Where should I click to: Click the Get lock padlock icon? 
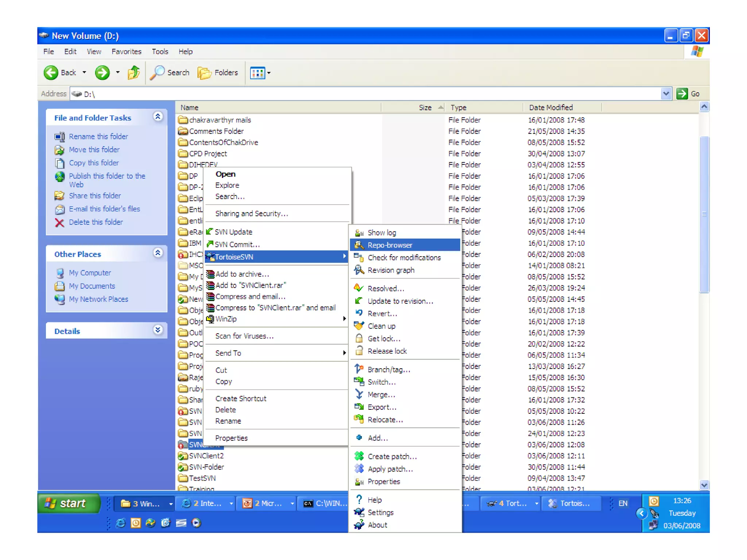(x=359, y=338)
